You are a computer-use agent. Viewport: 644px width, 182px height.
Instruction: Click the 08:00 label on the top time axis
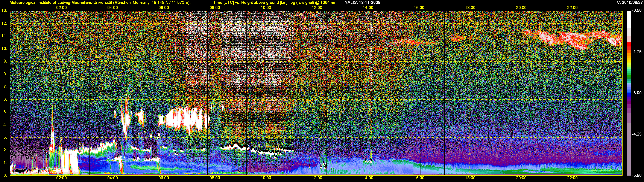pos(215,7)
